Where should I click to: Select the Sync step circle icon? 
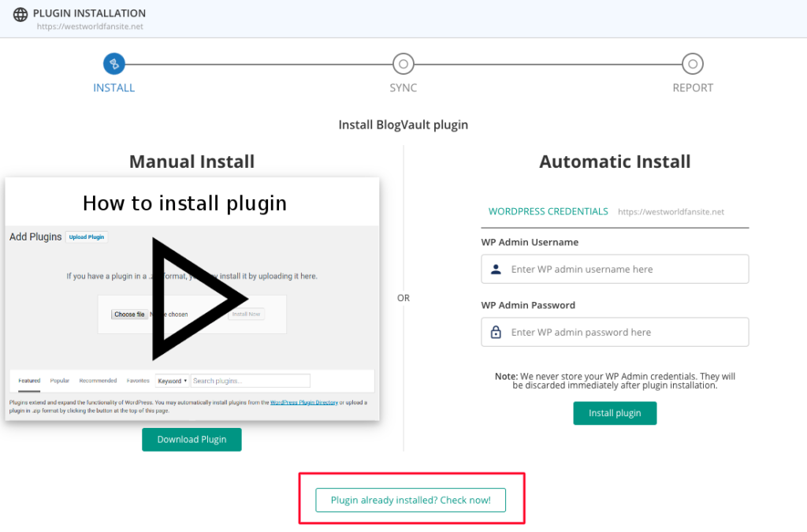tap(403, 64)
